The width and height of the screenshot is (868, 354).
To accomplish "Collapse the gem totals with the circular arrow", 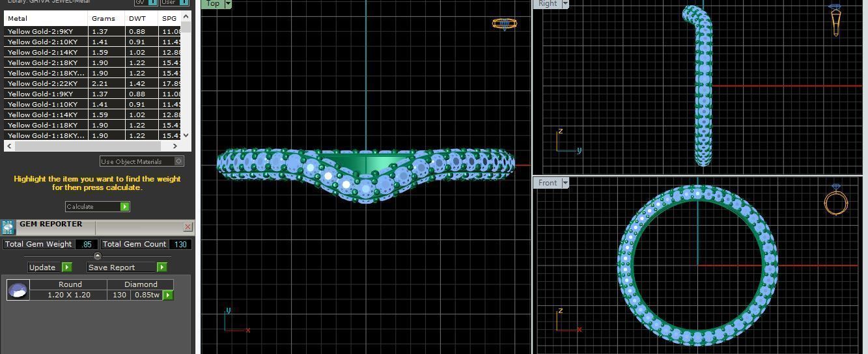I will pyautogui.click(x=98, y=256).
